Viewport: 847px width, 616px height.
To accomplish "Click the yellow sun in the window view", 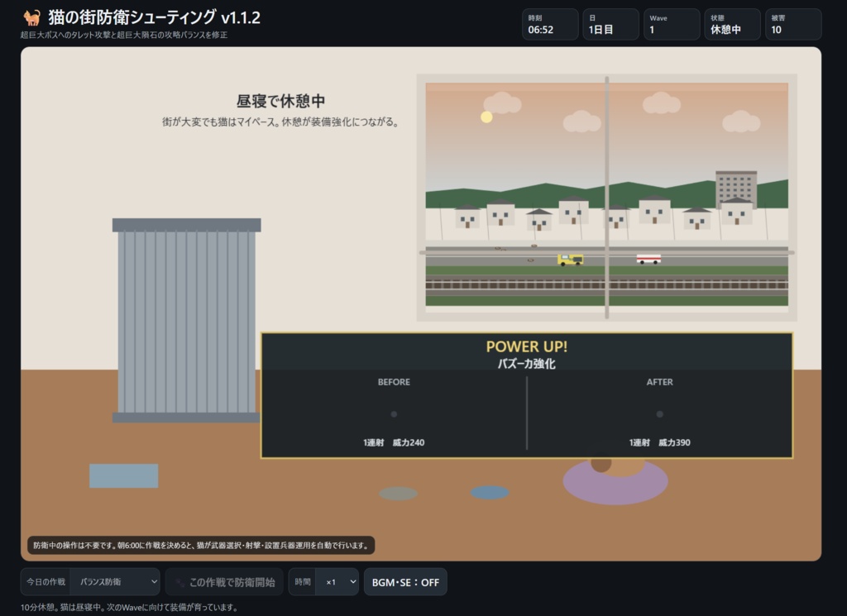I will [x=486, y=117].
